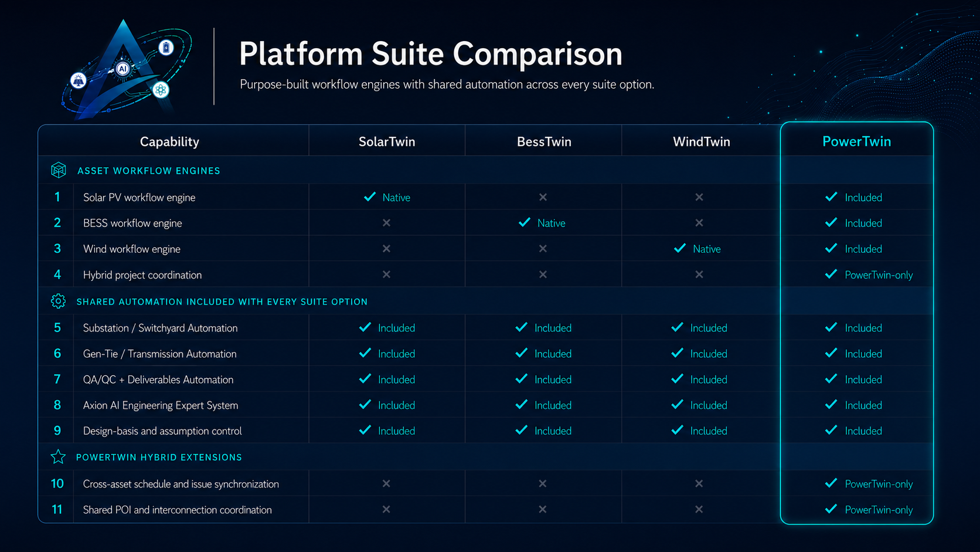Click WindTwin checkmark for QA/QC + Deliverables Automation
980x552 pixels.
[x=678, y=379]
